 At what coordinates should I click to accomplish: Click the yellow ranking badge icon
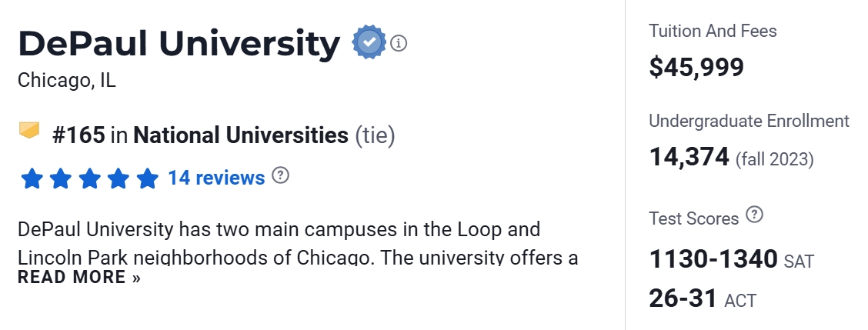(x=29, y=132)
